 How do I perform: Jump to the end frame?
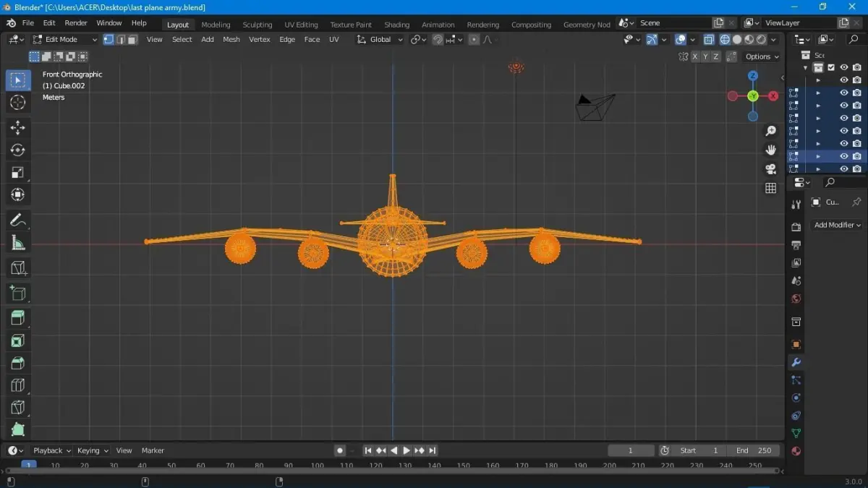[432, 450]
